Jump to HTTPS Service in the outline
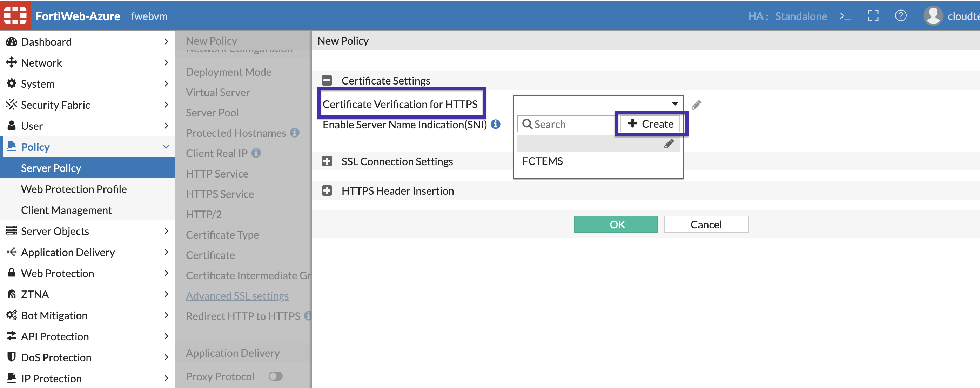This screenshot has height=388, width=980. coord(220,194)
